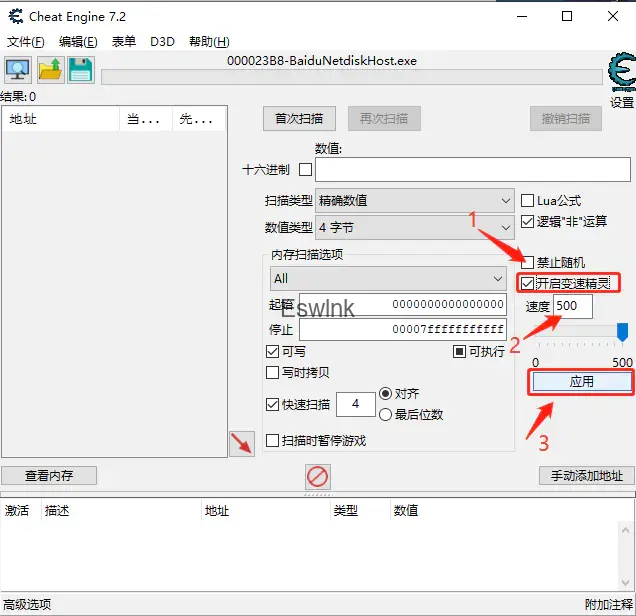Click the red circle clear list icon
The image size is (636, 616).
[x=317, y=476]
